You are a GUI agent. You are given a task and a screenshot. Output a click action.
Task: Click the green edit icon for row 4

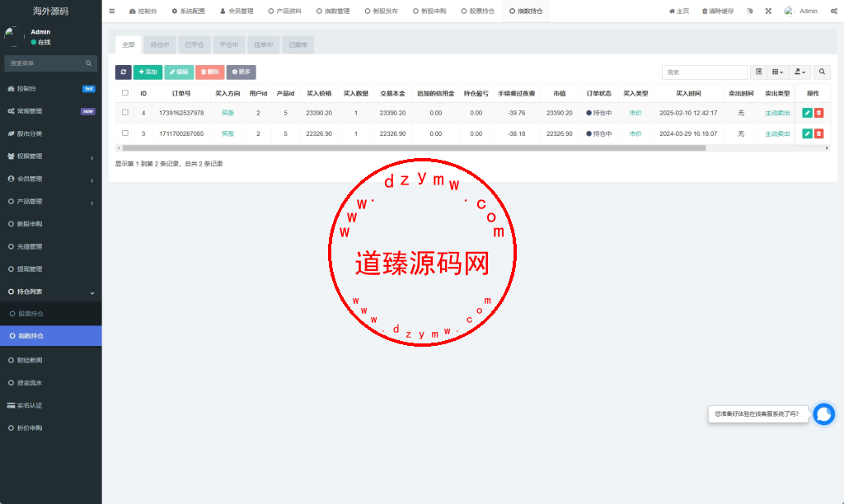(807, 113)
